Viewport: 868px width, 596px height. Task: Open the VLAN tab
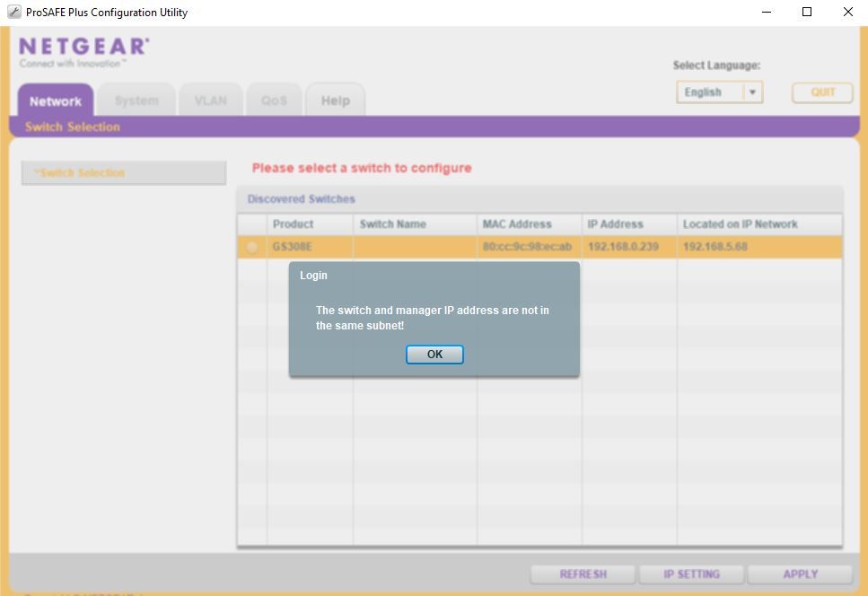211,101
